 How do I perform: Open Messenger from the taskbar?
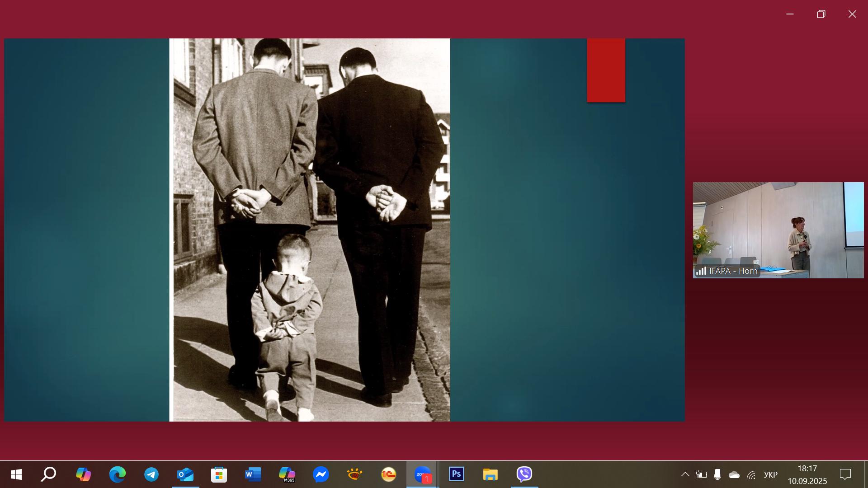tap(321, 474)
